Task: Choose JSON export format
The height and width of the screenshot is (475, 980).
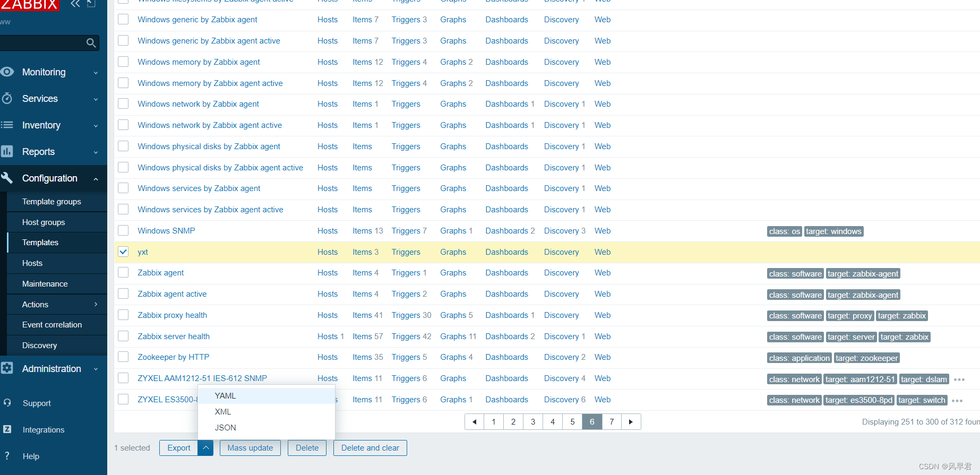Action: click(267, 428)
